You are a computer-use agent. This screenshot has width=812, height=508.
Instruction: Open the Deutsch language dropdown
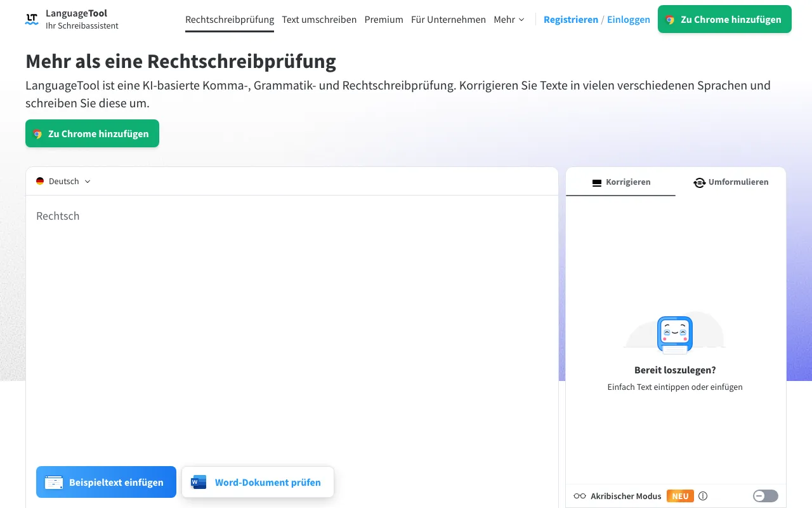pos(63,182)
